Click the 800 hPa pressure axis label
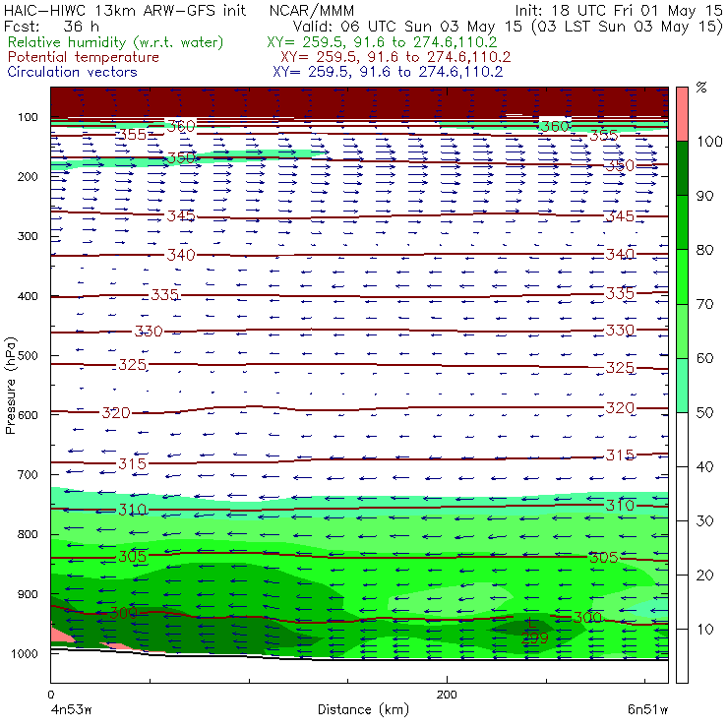 (x=28, y=534)
